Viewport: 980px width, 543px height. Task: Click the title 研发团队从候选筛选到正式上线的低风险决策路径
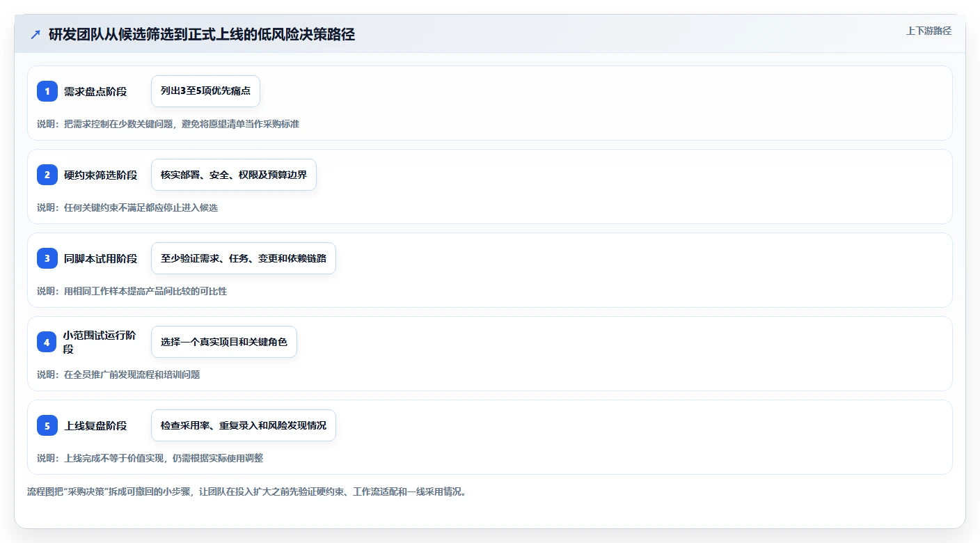tap(202, 34)
